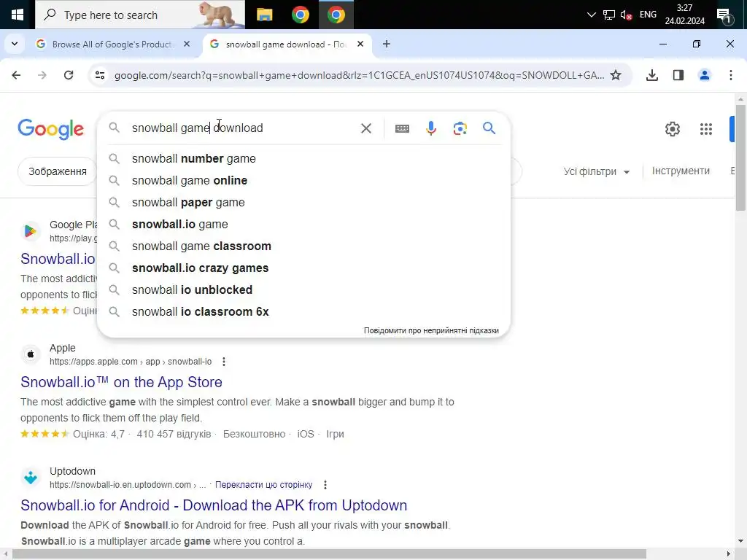747x560 pixels.
Task: Click the first Chrome icon in the taskbar
Action: point(300,15)
